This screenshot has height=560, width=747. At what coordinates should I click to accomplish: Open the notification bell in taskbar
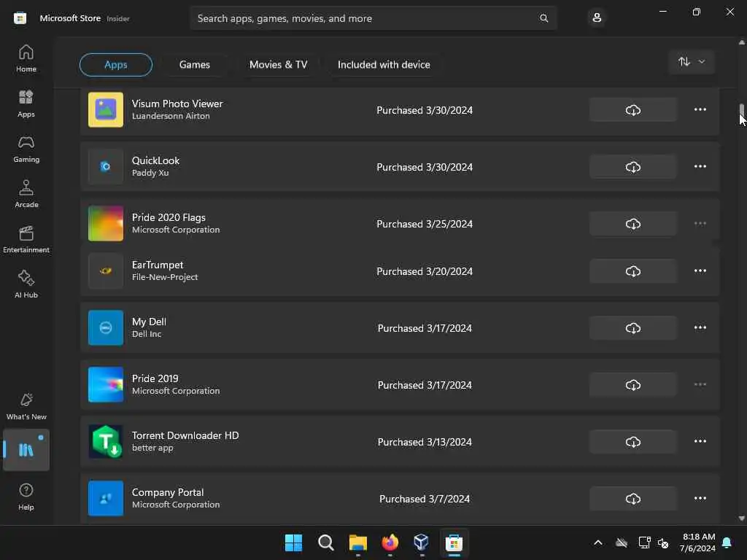tap(727, 542)
